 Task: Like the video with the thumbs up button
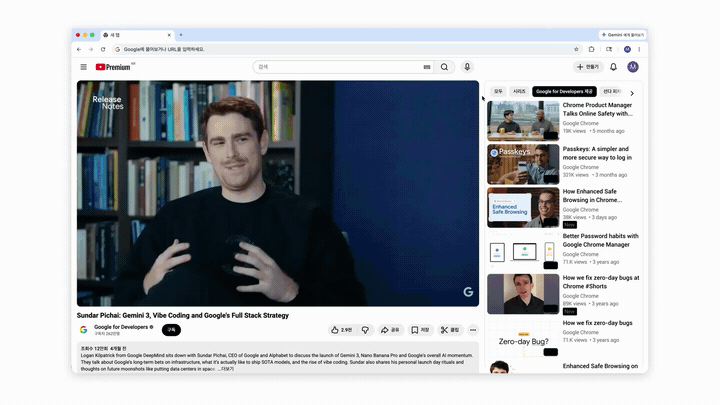pos(341,330)
